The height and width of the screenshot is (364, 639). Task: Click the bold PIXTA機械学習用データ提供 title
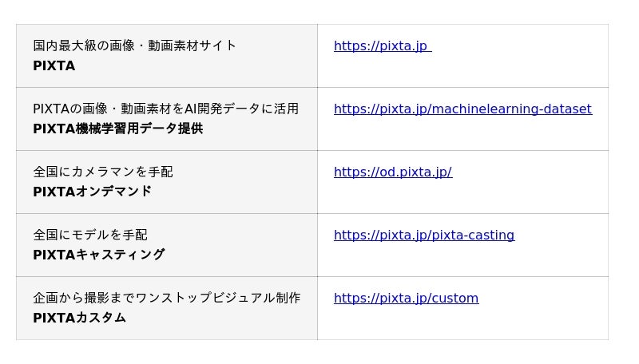[117, 129]
